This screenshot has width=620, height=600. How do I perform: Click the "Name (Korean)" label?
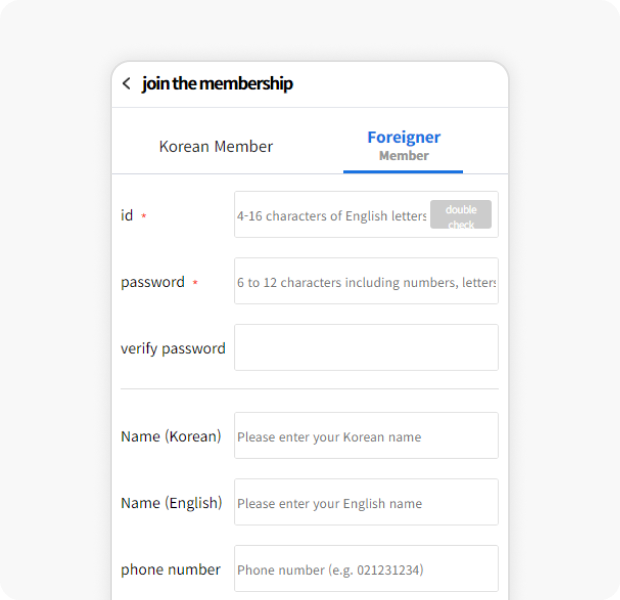point(171,436)
